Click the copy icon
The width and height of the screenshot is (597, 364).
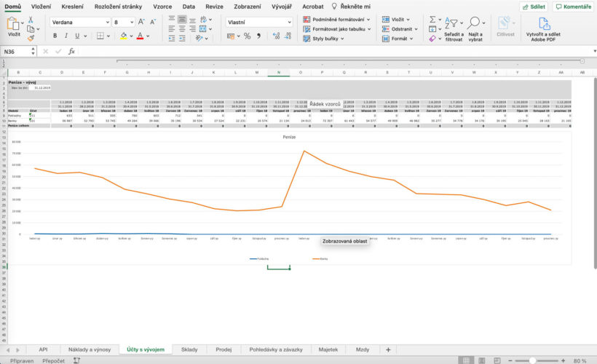[31, 29]
